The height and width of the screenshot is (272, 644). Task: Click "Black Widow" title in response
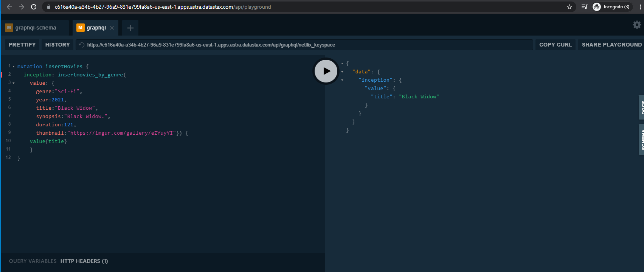coord(419,96)
